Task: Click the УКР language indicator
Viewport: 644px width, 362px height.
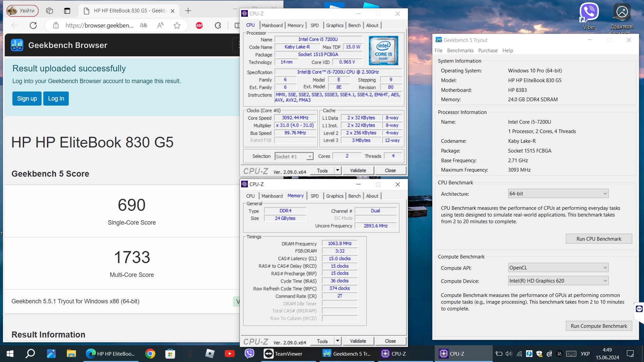Action: tap(585, 354)
